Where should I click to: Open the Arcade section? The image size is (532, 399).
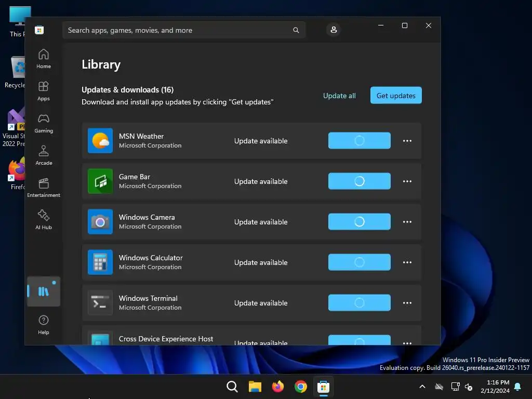[44, 156]
